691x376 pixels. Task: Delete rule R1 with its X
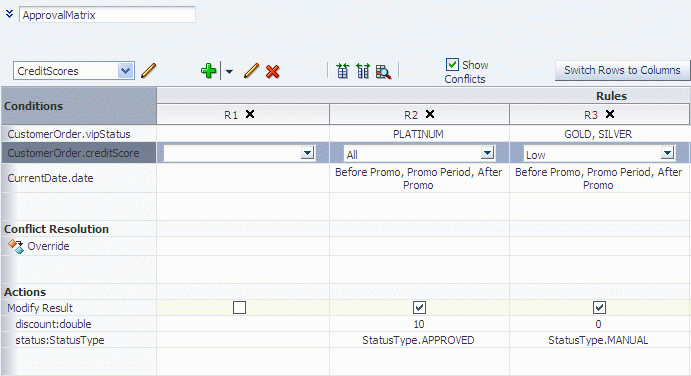pyautogui.click(x=250, y=114)
